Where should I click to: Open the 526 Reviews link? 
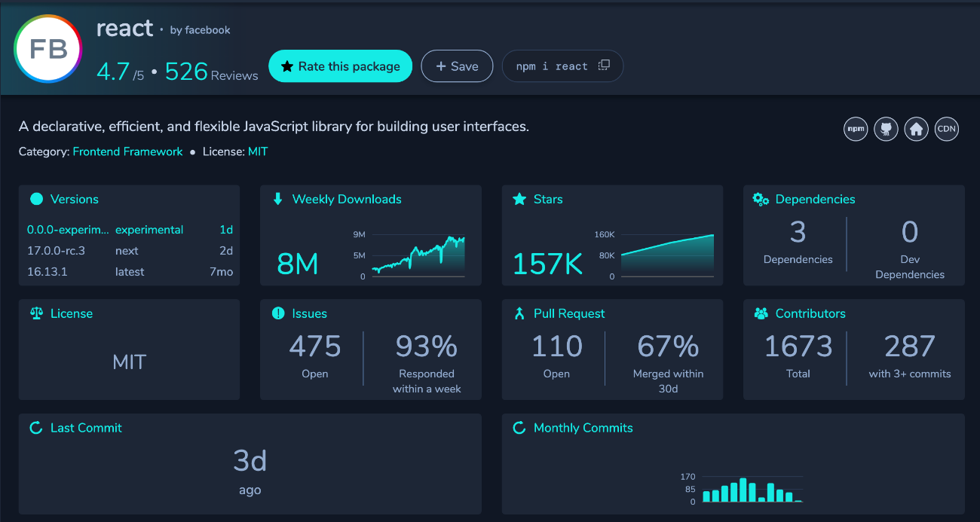[212, 72]
